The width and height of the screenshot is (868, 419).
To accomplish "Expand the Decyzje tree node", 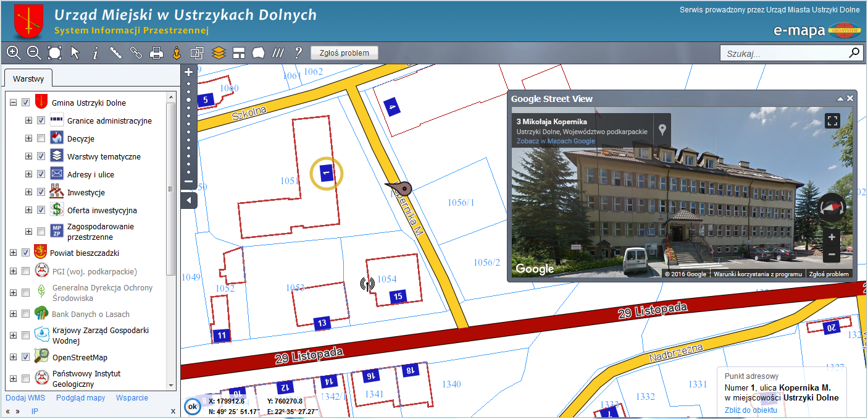I will [28, 138].
